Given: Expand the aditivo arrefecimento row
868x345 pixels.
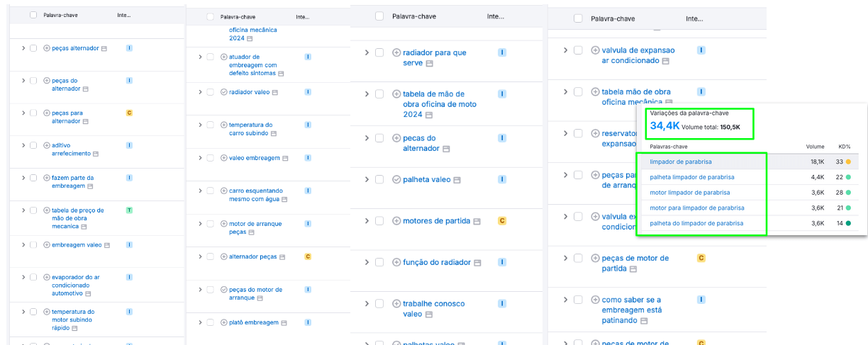Looking at the screenshot, I should point(23,145).
